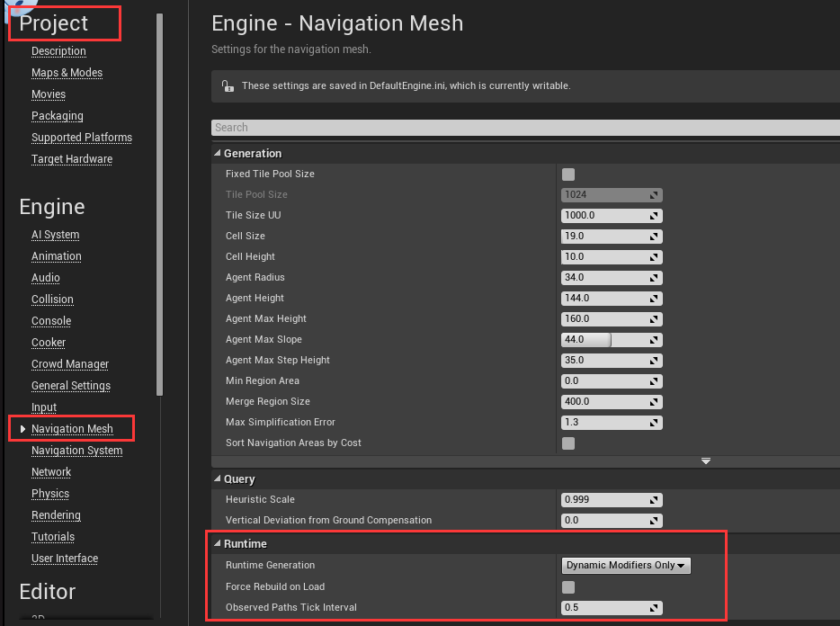
Task: Click spin arrow icon in Agent Max Step Height field
Action: point(654,361)
